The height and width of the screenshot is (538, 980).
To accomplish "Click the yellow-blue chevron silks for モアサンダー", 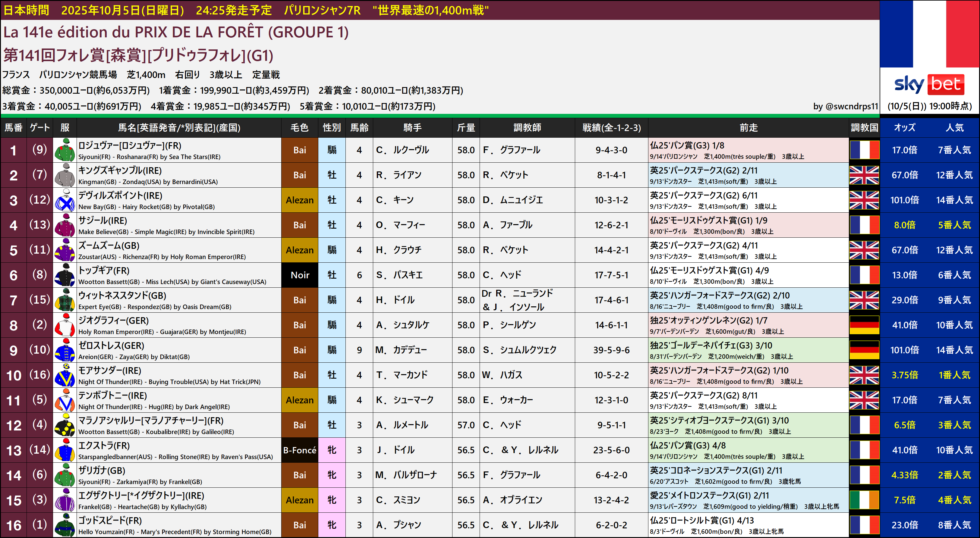I will pos(65,375).
